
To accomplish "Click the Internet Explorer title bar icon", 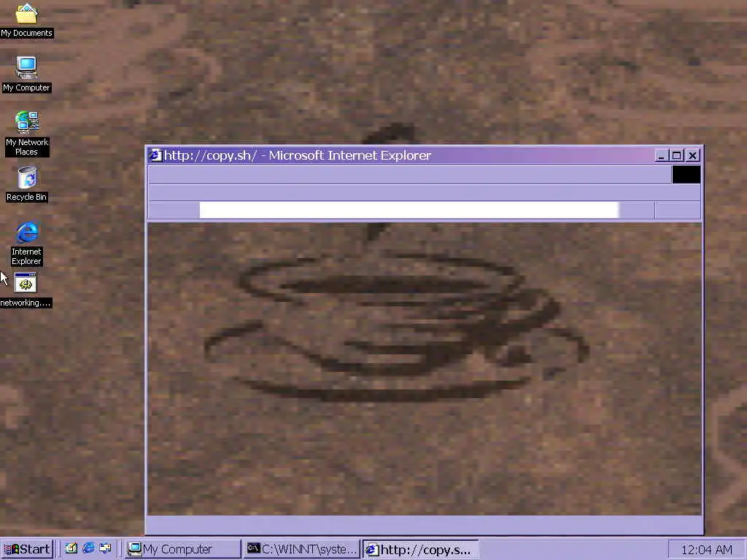I will point(155,156).
